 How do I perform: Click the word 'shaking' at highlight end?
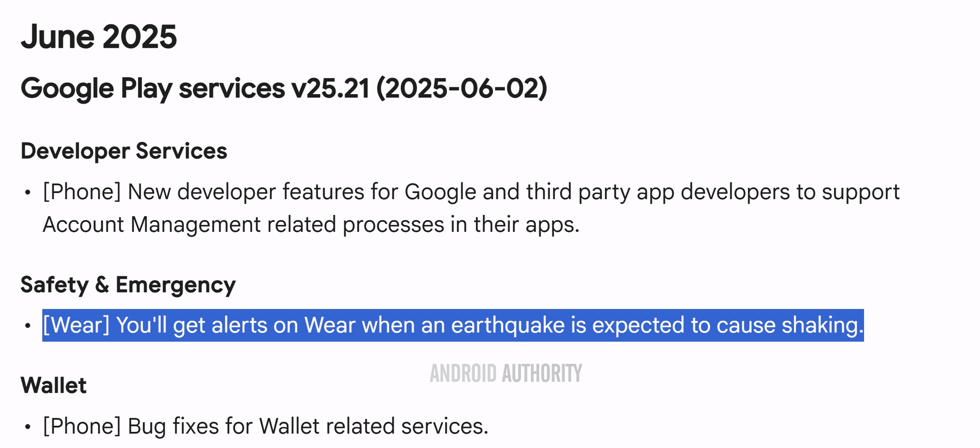point(820,326)
